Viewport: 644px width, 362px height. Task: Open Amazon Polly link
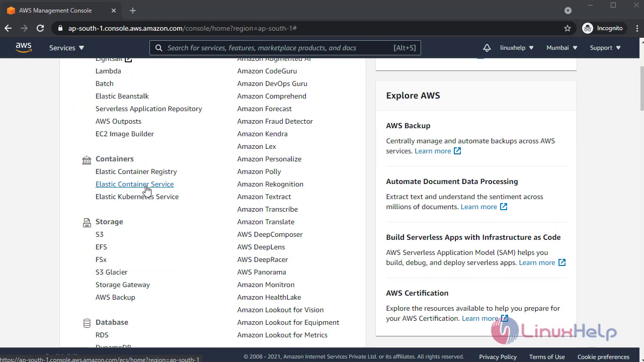259,171
